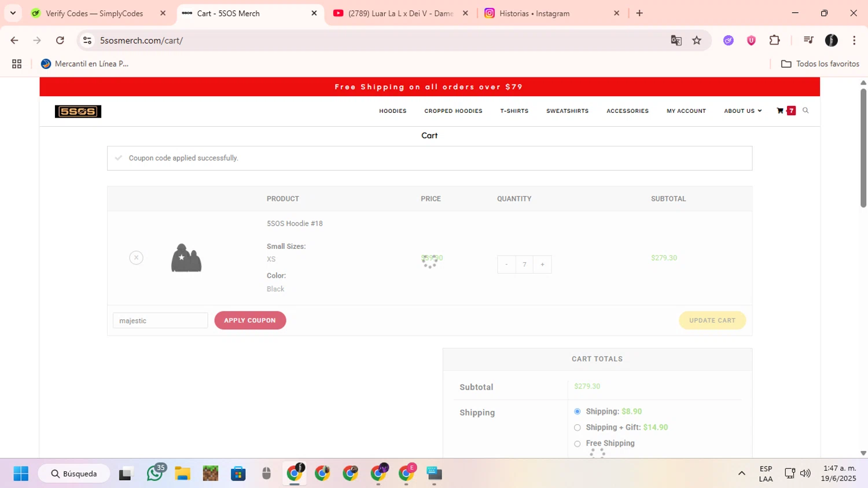Open the T-Shirts menu item
Viewport: 868px width, 488px height.
click(514, 111)
